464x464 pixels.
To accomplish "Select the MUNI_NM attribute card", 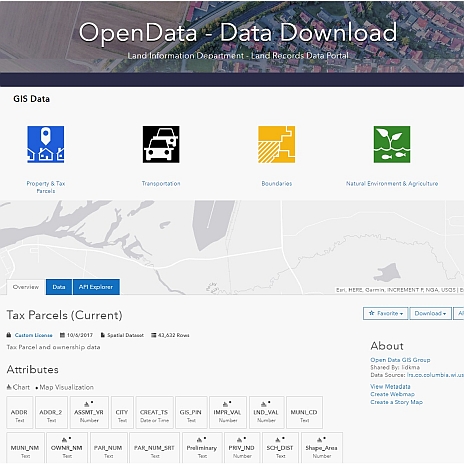I will (25, 448).
